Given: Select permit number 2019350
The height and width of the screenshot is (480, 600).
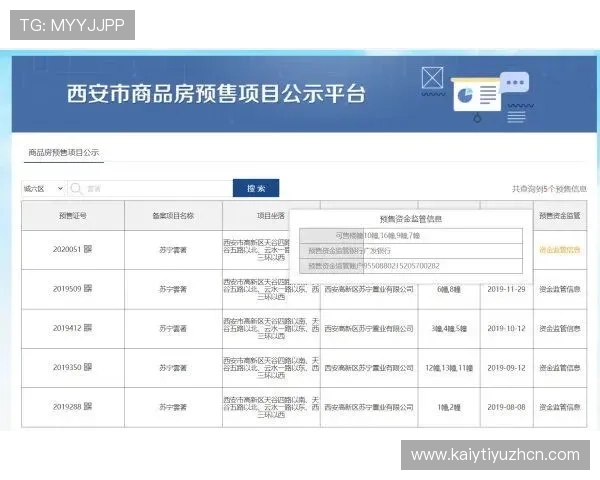Looking at the screenshot, I should coord(67,367).
